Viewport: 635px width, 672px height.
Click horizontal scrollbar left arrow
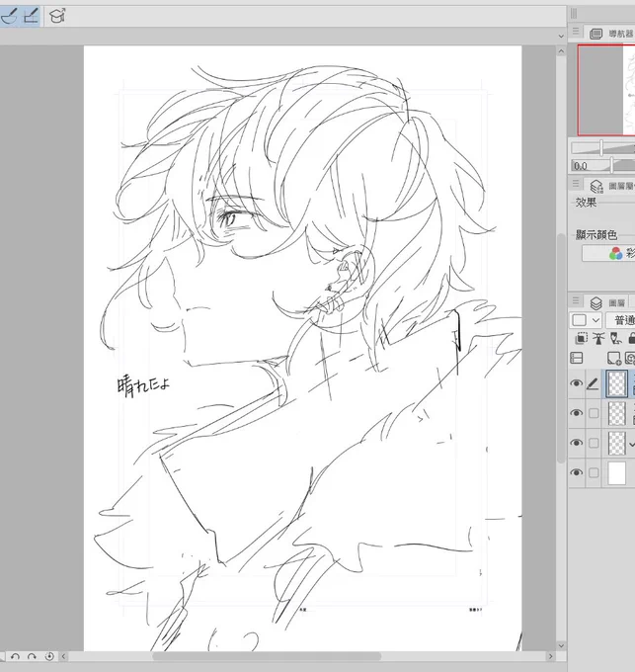(x=63, y=656)
